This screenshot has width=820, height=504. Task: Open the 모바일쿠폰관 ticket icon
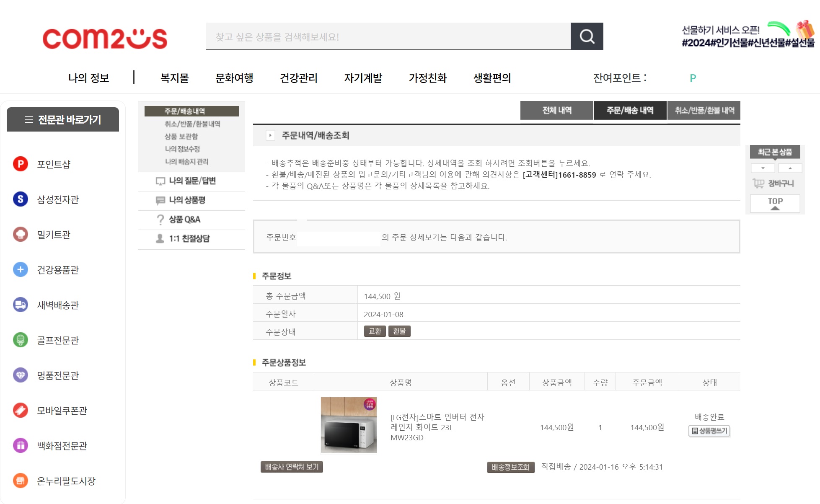[x=21, y=410]
